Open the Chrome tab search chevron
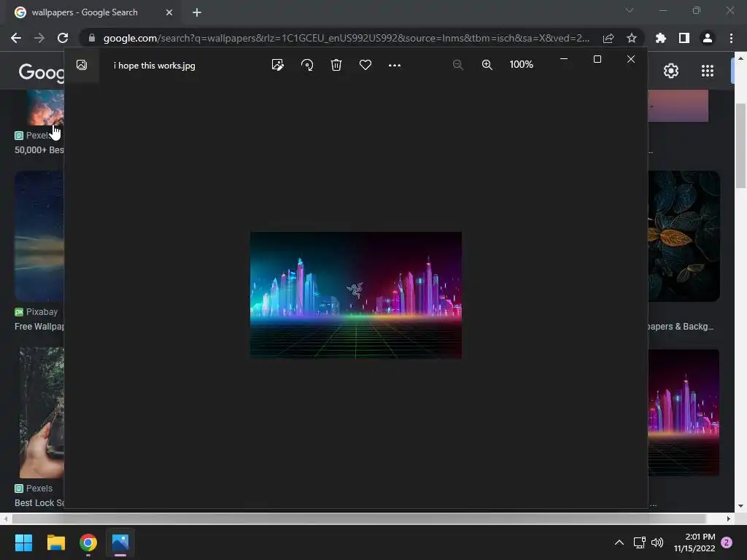The height and width of the screenshot is (560, 747). point(630,10)
